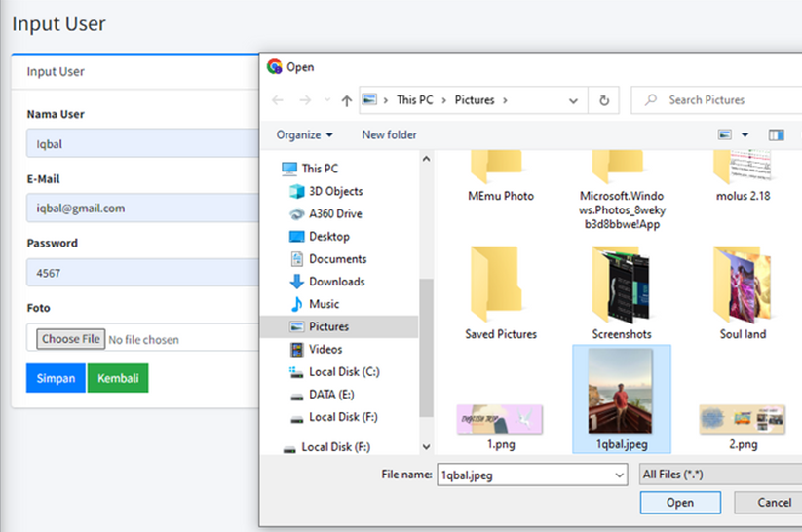This screenshot has height=532, width=802.
Task: Click the 3D Objects cube icon
Action: click(x=296, y=191)
